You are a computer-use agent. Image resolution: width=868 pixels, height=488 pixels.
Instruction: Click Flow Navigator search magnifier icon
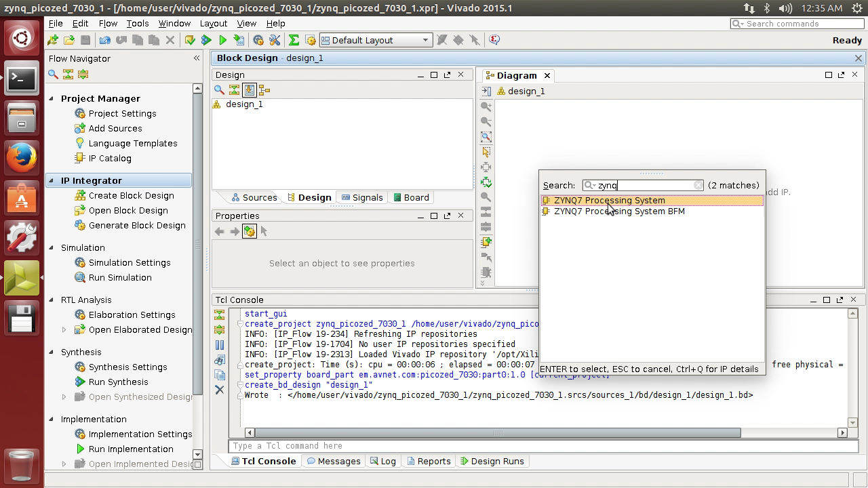[x=53, y=74]
